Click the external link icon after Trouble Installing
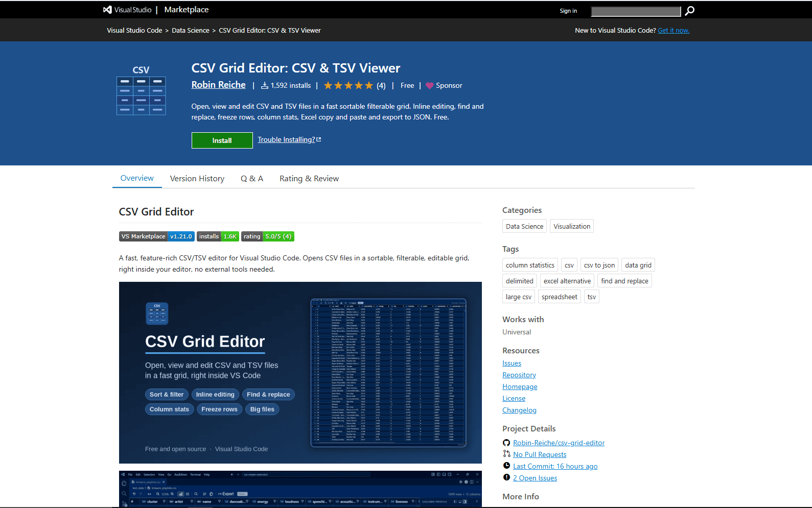 click(319, 139)
